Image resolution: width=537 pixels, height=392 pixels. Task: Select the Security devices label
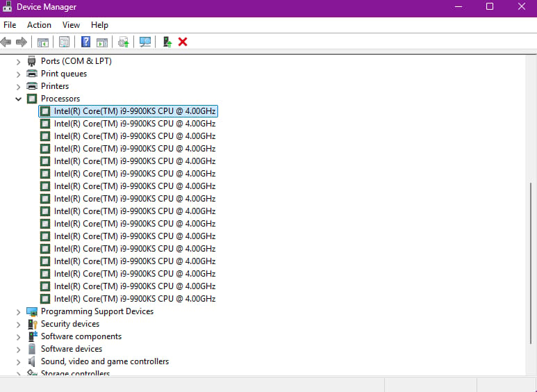click(70, 324)
